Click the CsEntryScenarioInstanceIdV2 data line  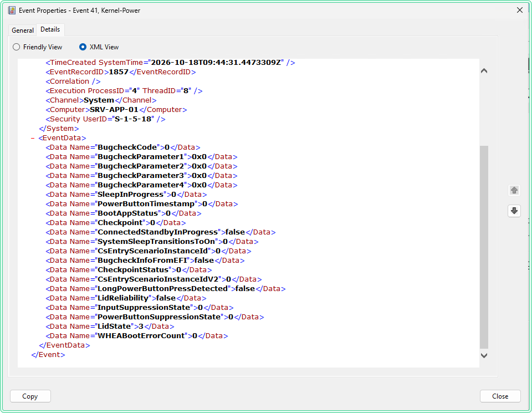click(x=154, y=279)
